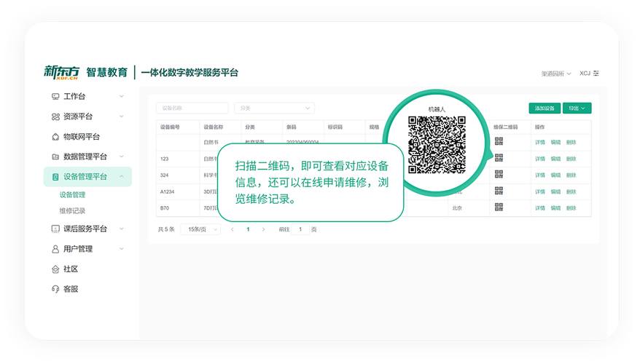Click the XCJ username in header
Screen dimensions: 640x364
[585, 74]
